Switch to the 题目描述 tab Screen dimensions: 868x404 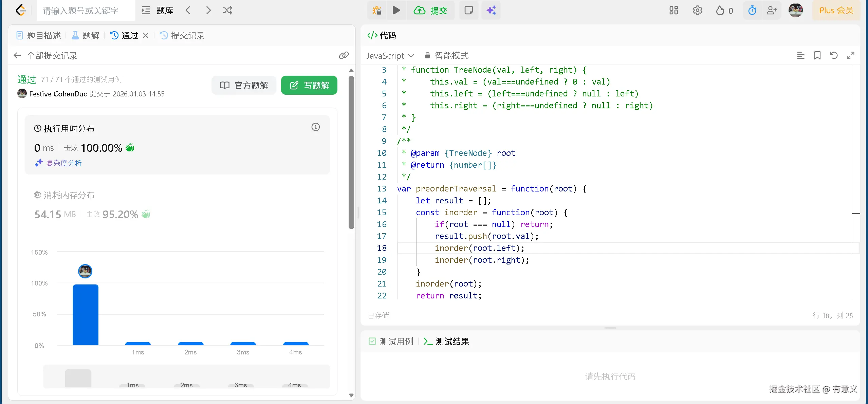pyautogui.click(x=39, y=35)
